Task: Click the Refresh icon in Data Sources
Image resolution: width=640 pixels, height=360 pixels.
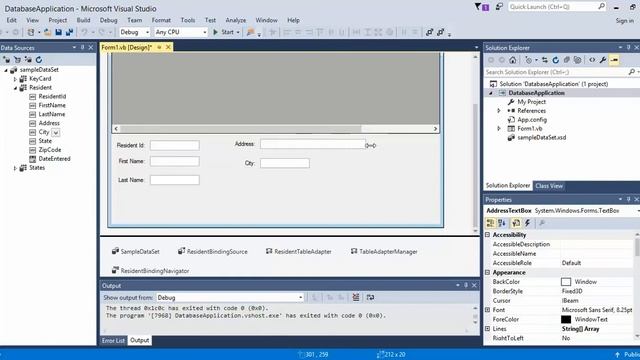Action: pyautogui.click(x=39, y=60)
